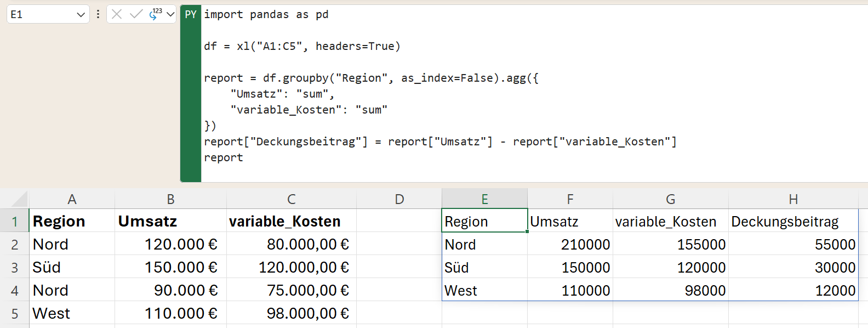This screenshot has width=868, height=328.
Task: Select the cell containing 55000
Action: [793, 245]
